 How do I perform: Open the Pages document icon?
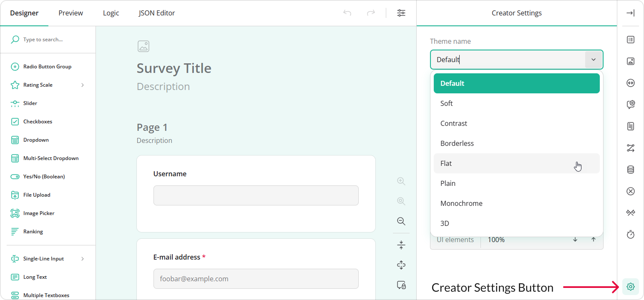click(631, 126)
